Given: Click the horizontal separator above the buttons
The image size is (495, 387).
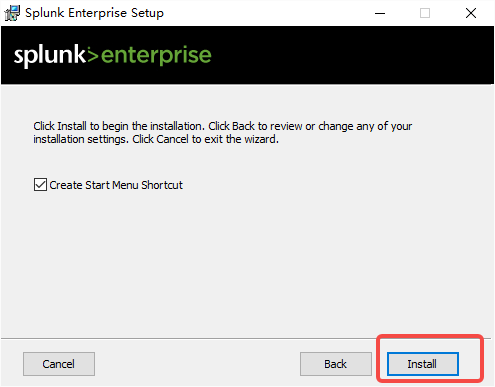Looking at the screenshot, I should [246, 339].
